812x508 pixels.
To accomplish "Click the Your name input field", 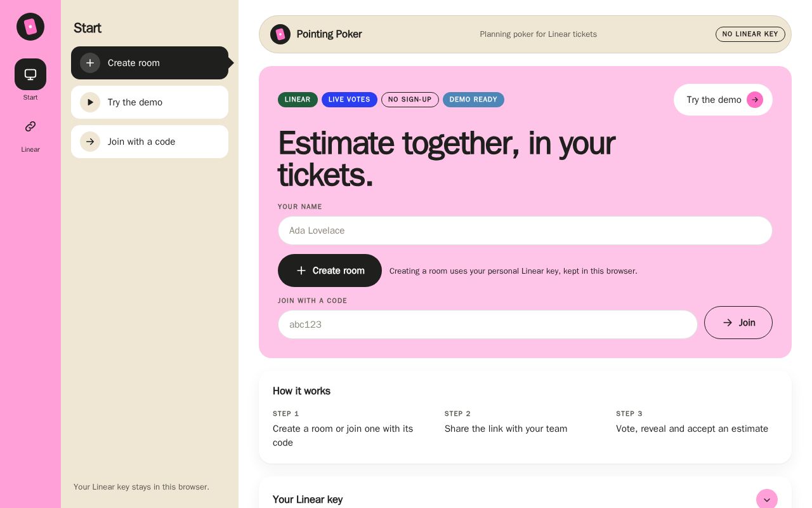I will pyautogui.click(x=525, y=231).
